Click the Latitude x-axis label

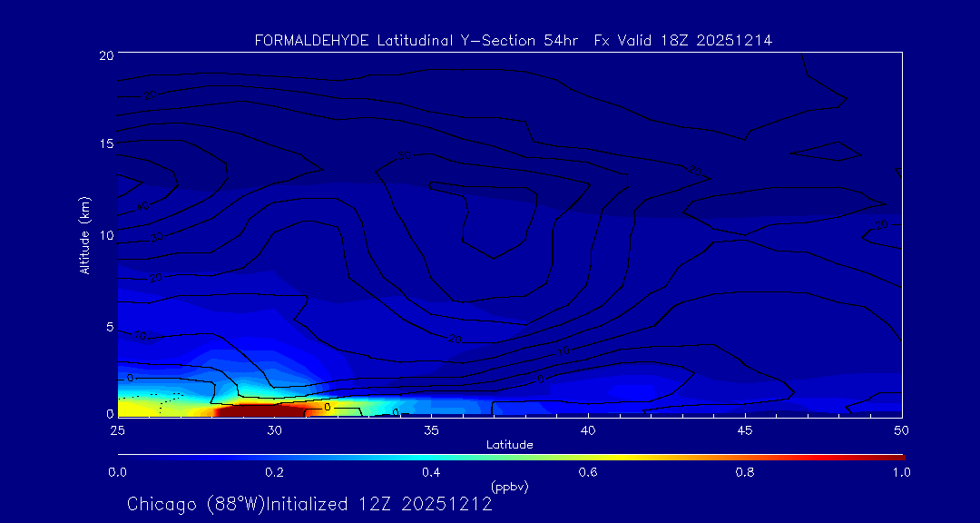tap(509, 444)
